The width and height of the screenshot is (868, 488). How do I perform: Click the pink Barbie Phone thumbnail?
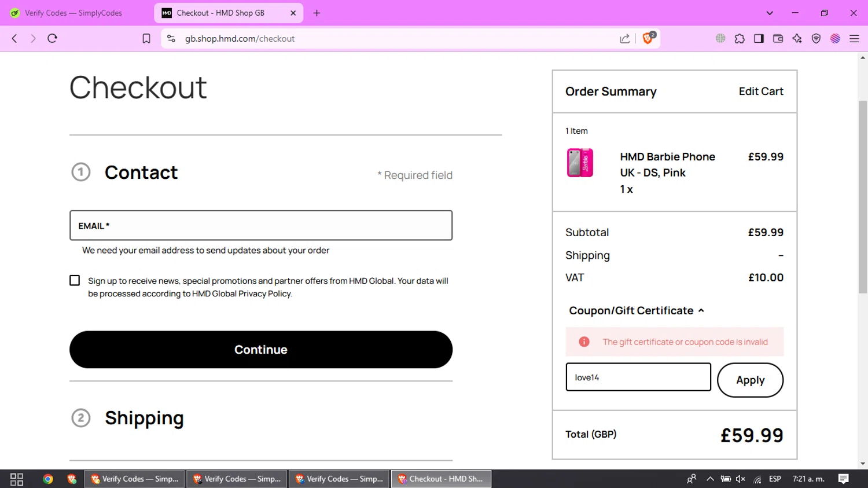(580, 163)
